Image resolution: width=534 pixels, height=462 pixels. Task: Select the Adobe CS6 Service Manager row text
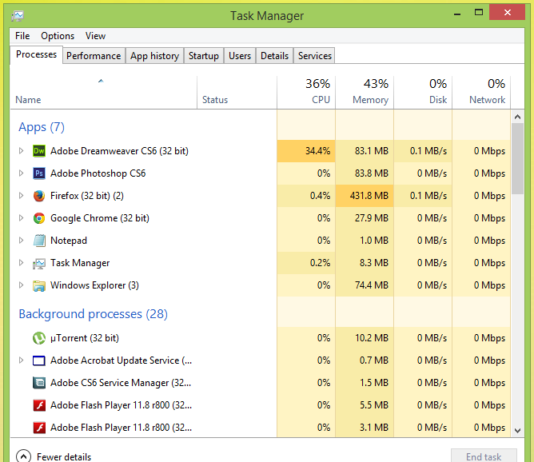coord(121,383)
